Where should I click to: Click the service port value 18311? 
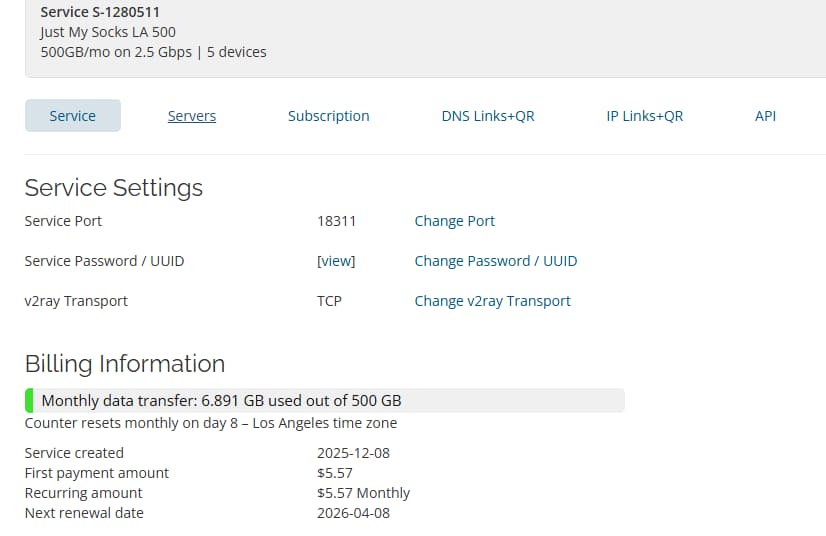336,221
